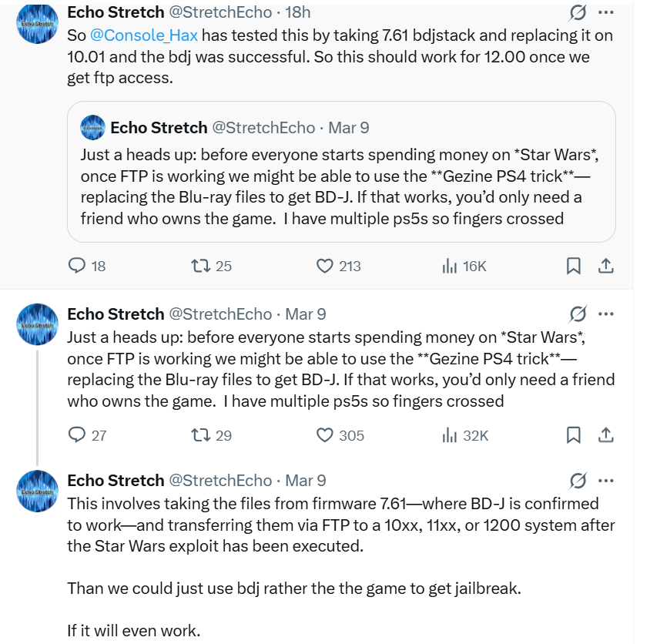Open Grok icon on 18h tweet
Image resolution: width=650 pixels, height=644 pixels.
(x=577, y=13)
